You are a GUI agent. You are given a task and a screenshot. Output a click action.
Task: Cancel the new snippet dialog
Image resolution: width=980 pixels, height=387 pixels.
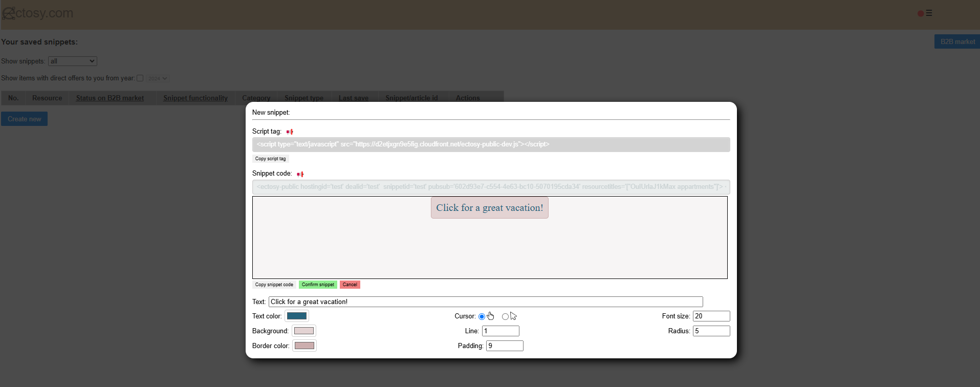[x=350, y=285]
